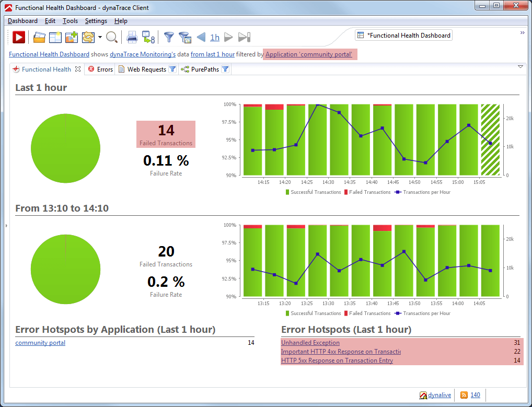Click the red error icon on Errors tab

click(91, 69)
